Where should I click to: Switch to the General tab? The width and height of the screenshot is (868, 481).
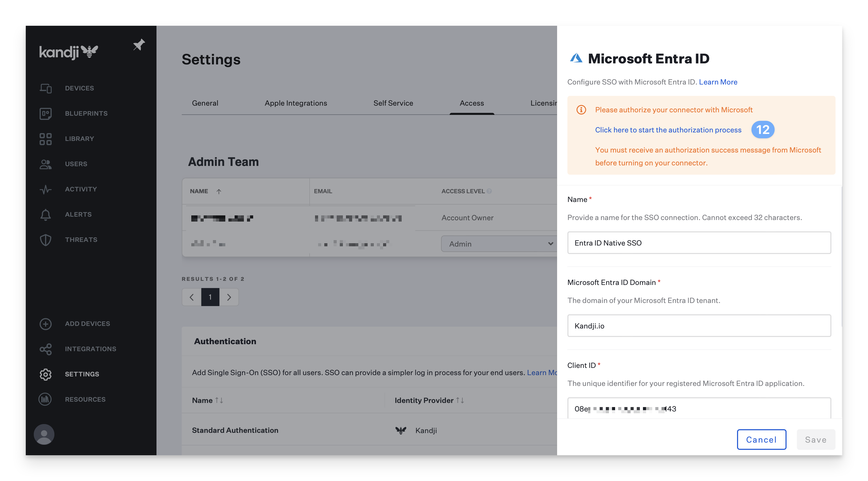point(205,103)
